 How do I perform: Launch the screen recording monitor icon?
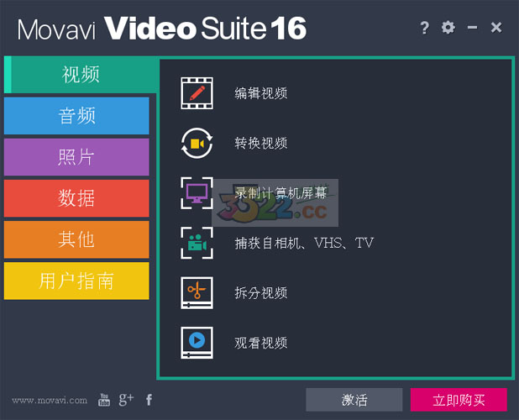pos(197,193)
